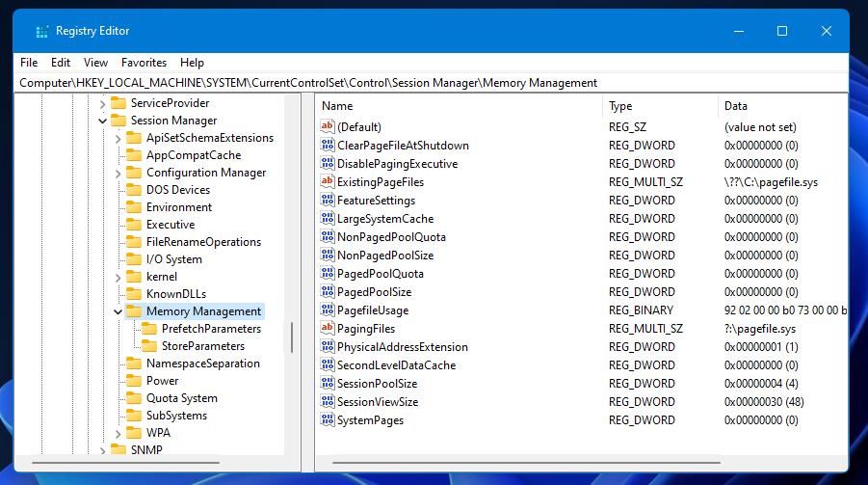This screenshot has width=868, height=485.
Task: Select the NonPagedPoolSize value name
Action: point(385,255)
